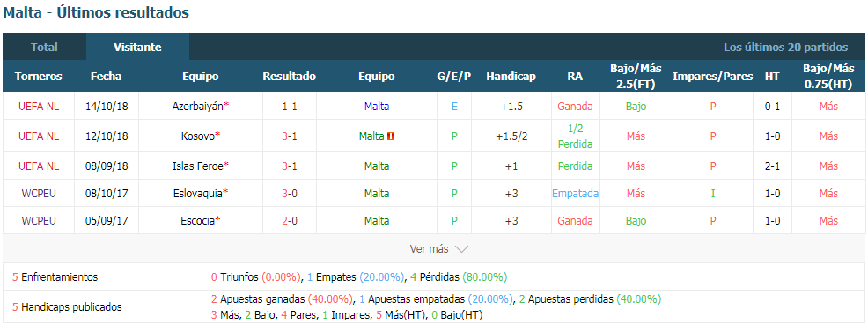Viewport: 868px width, 324px height.
Task: Click the Empatada RA cell
Action: click(x=575, y=194)
